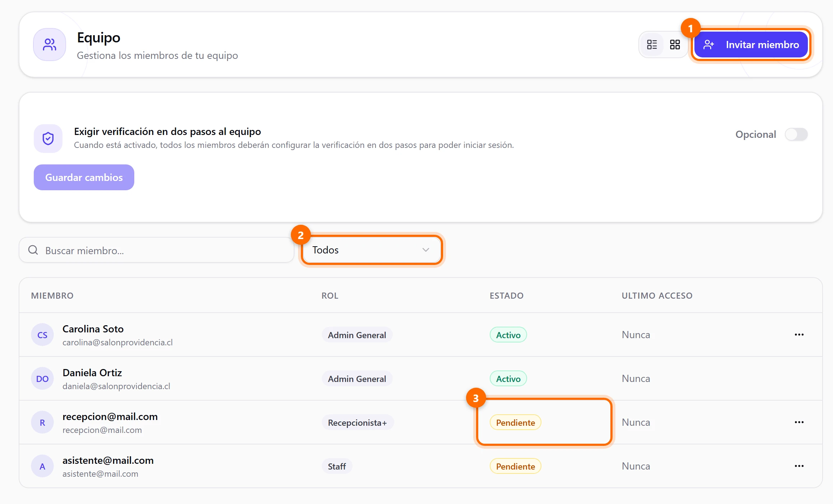Click Pendiente status for recepcion@mail.com
The height and width of the screenshot is (504, 833).
[515, 423]
